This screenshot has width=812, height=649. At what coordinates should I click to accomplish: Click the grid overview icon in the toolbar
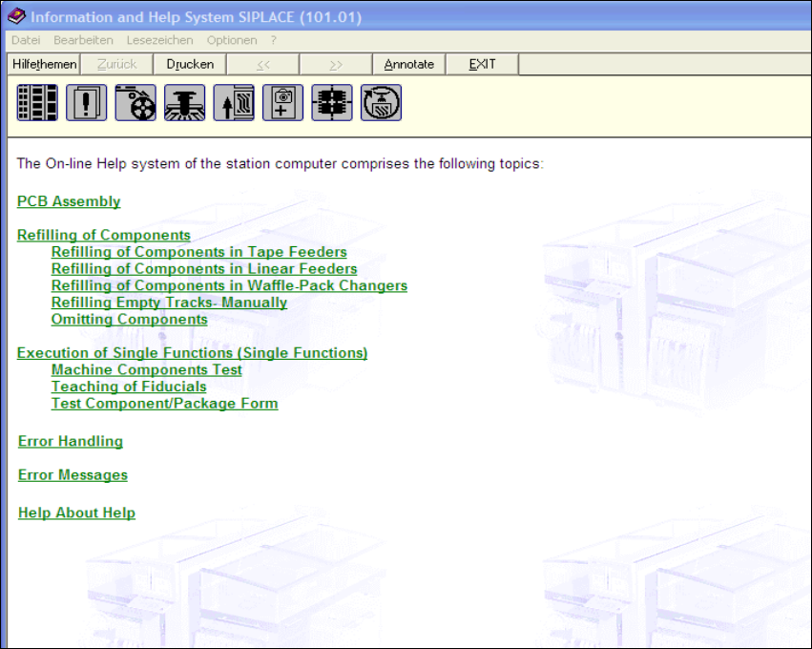pos(37,102)
